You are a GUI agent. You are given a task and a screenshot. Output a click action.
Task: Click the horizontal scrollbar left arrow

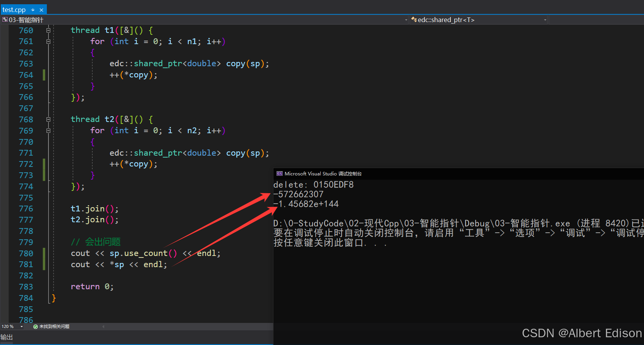(103, 327)
